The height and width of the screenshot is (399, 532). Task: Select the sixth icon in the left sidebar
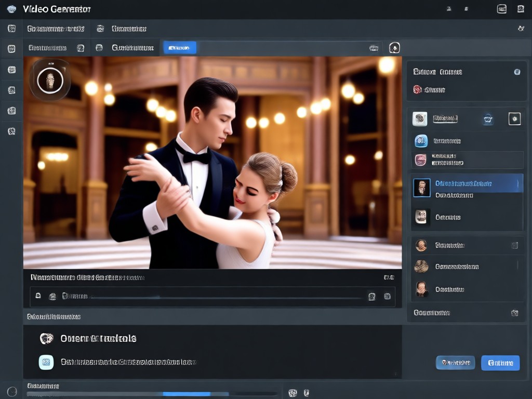11,131
